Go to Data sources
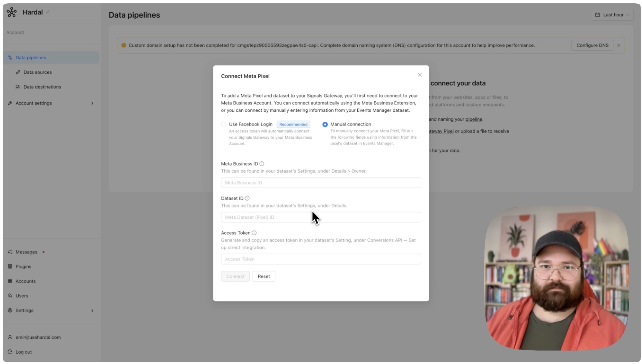Screen dimensions: 642x364 [x=38, y=72]
